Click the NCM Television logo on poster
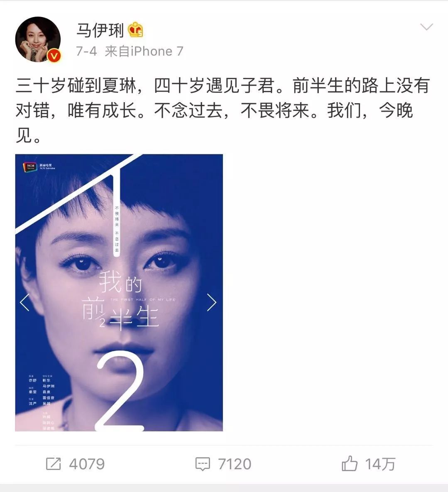Image resolution: width=448 pixels, height=492 pixels. pyautogui.click(x=39, y=166)
